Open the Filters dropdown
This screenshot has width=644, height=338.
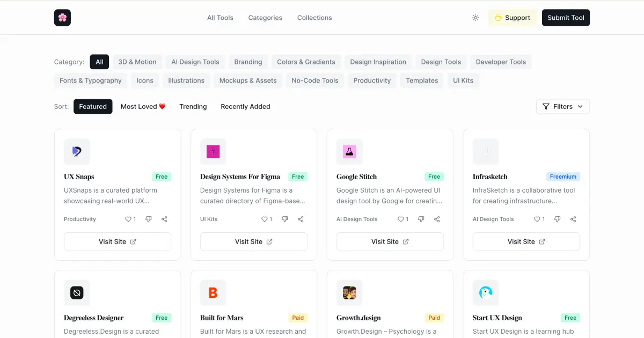[x=562, y=106]
